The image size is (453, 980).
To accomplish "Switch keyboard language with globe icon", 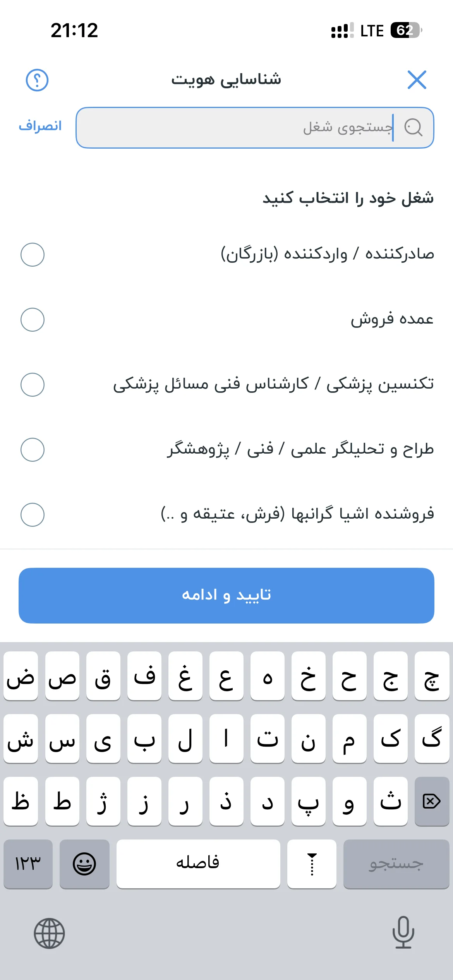I will tap(49, 933).
